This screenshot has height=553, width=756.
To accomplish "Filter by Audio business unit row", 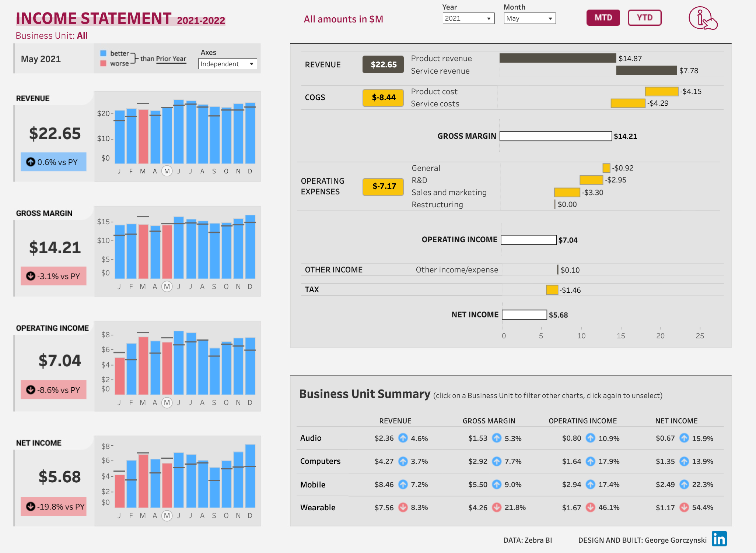I will point(311,438).
